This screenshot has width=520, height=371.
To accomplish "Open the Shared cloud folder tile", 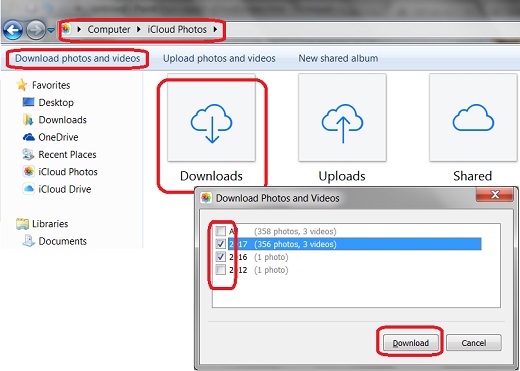I will tap(473, 118).
